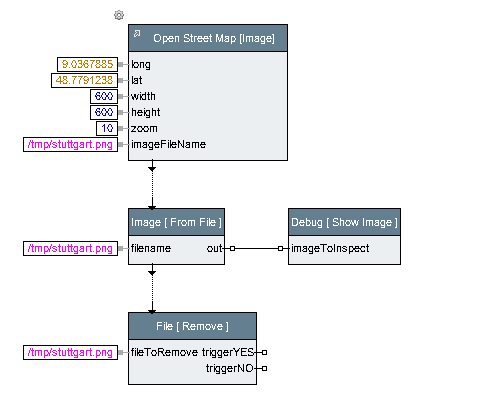Click the trigger arrow below Image From File node
The width and height of the screenshot is (484, 418).
click(x=152, y=273)
